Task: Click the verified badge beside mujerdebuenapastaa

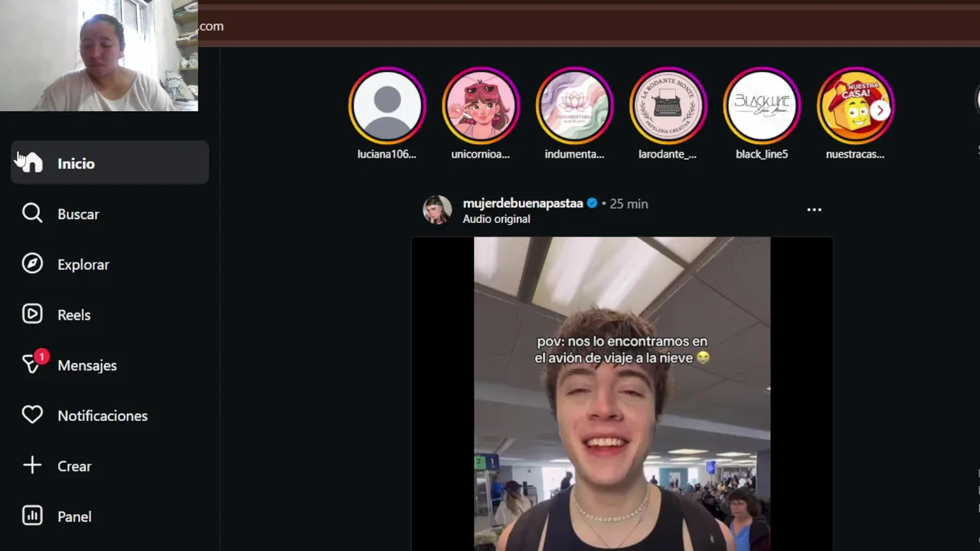Action: click(x=592, y=204)
